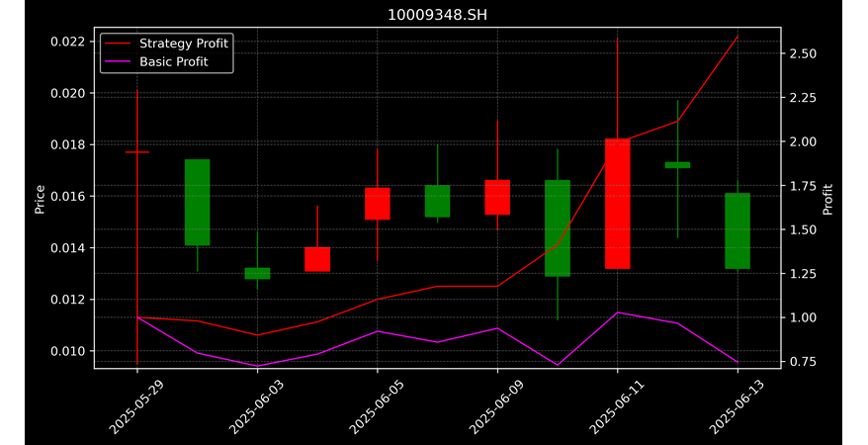The height and width of the screenshot is (445, 868).
Task: Click the chart title 10009348.SH
Action: click(x=437, y=15)
